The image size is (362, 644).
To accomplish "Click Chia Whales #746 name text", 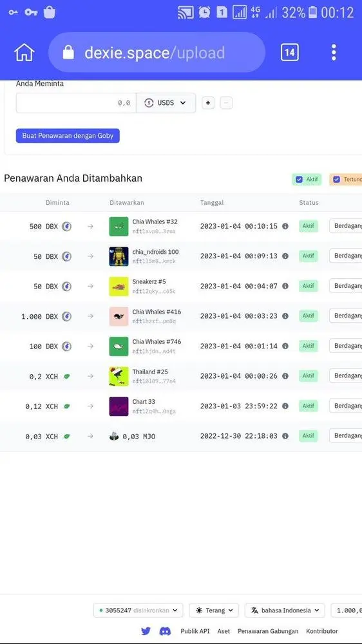I will coord(157,342).
